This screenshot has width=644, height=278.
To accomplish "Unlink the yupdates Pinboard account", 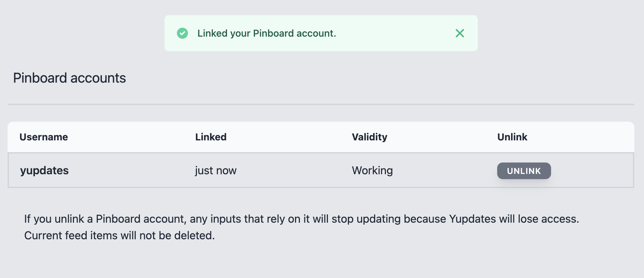I will click(x=524, y=171).
